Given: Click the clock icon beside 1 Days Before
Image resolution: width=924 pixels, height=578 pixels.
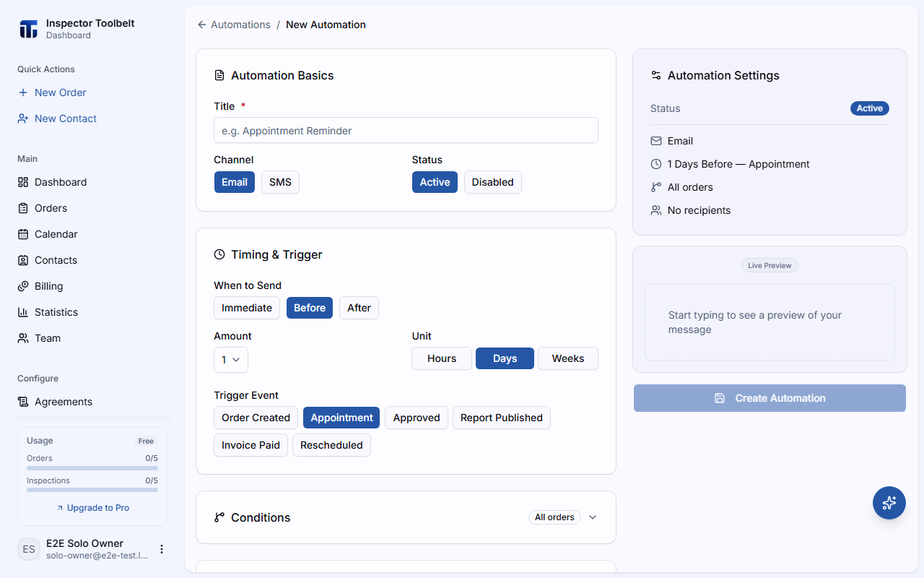Looking at the screenshot, I should pos(656,164).
